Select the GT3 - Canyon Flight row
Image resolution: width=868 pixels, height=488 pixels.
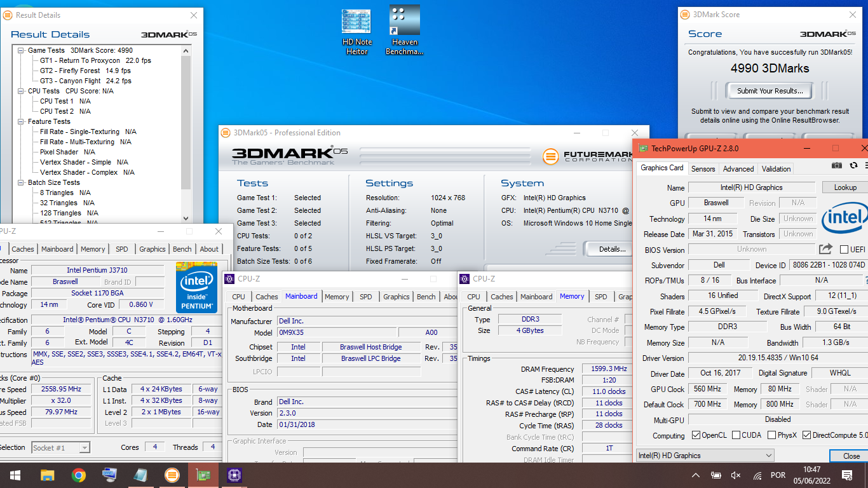(x=86, y=81)
